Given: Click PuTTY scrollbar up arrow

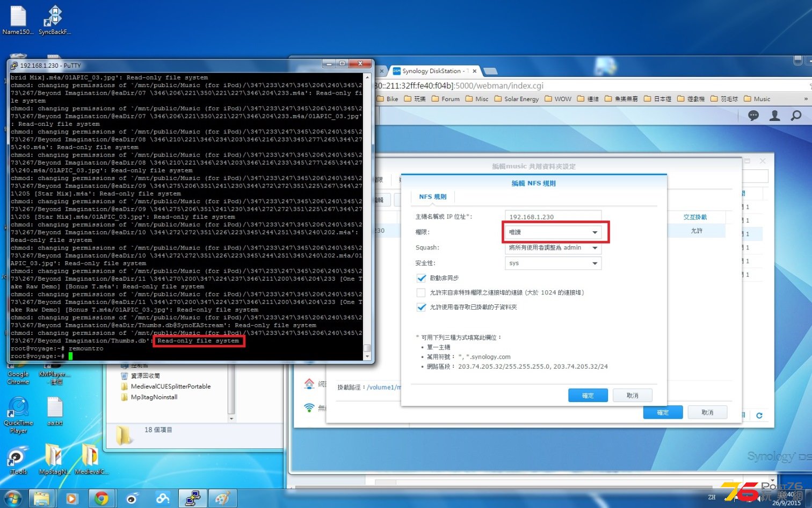Looking at the screenshot, I should pyautogui.click(x=367, y=77).
